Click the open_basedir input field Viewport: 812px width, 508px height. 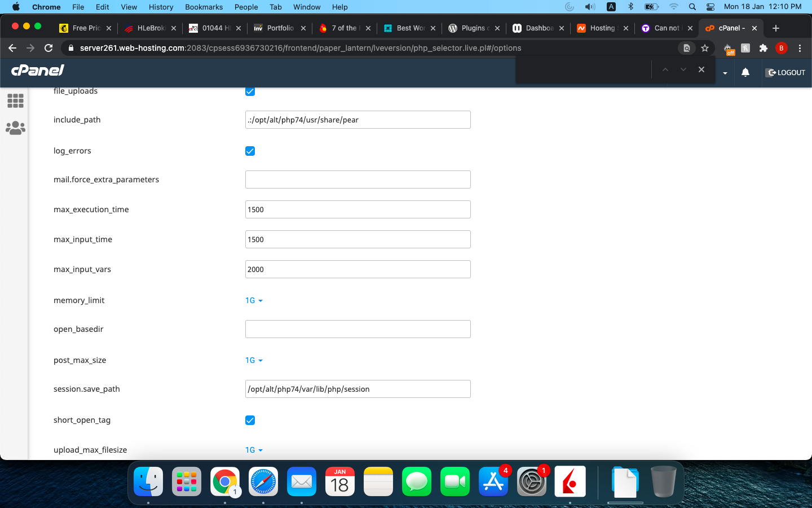click(x=358, y=329)
